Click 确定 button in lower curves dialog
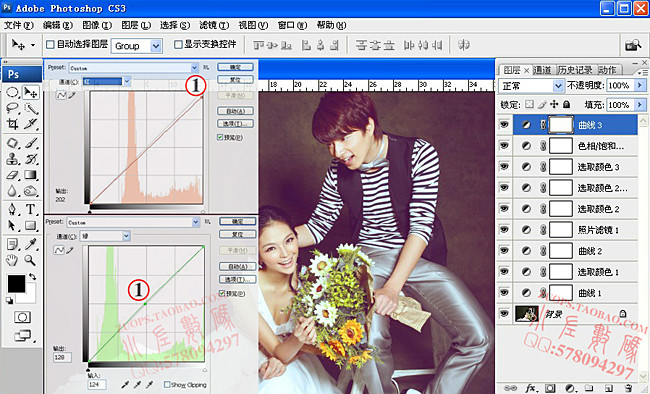This screenshot has height=394, width=650. (x=238, y=221)
